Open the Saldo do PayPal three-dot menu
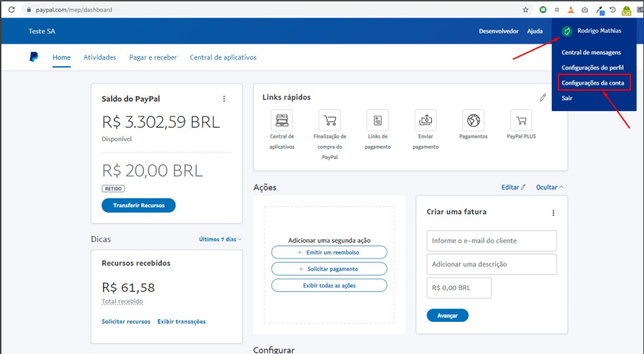 point(224,99)
